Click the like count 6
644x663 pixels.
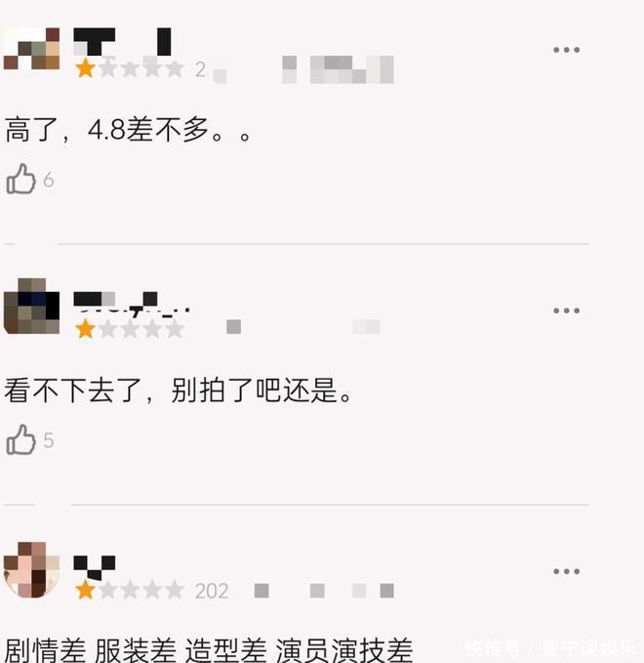click(x=48, y=180)
